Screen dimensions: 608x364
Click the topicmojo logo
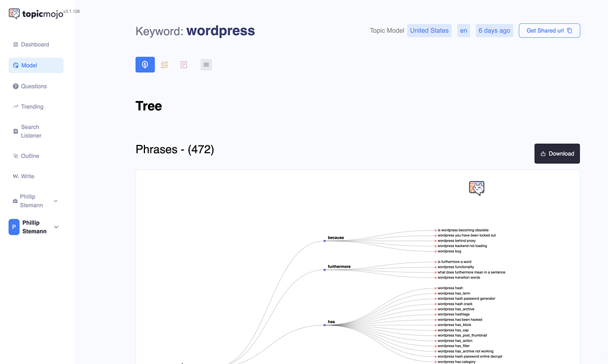36,14
